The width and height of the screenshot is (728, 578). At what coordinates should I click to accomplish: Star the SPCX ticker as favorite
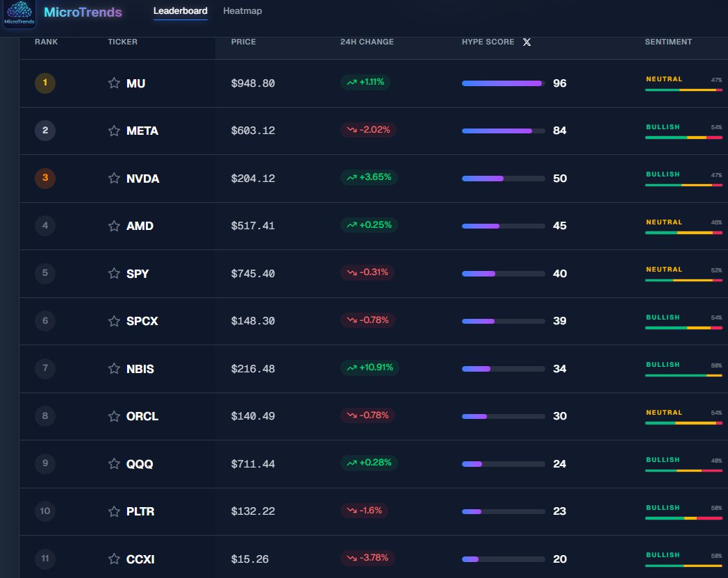tap(114, 321)
